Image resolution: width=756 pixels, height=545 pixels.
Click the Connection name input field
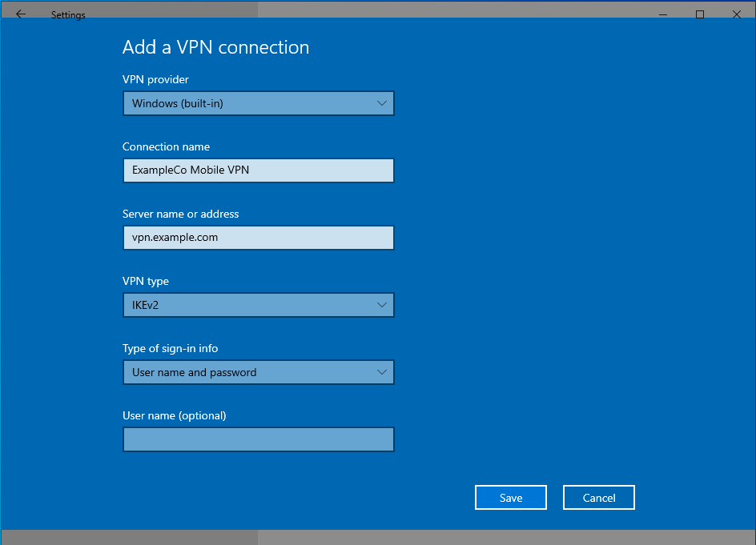[x=258, y=170]
